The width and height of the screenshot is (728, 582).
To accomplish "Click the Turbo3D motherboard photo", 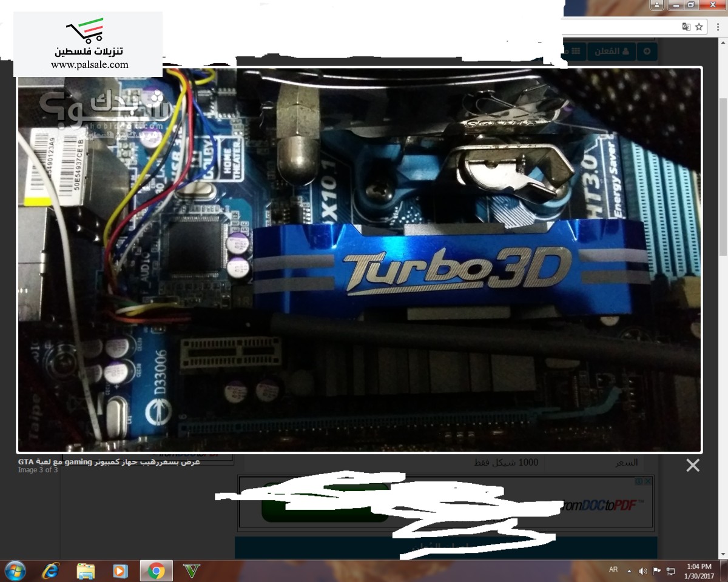I will click(x=360, y=260).
